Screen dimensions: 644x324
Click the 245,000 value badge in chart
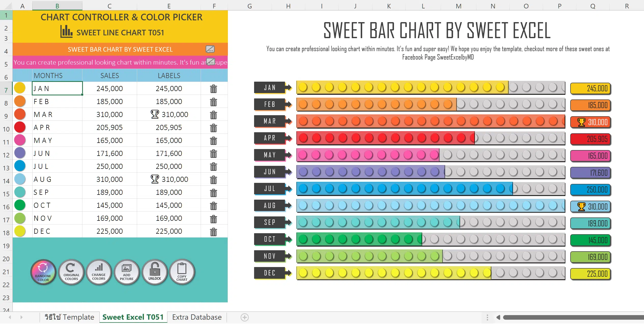591,89
